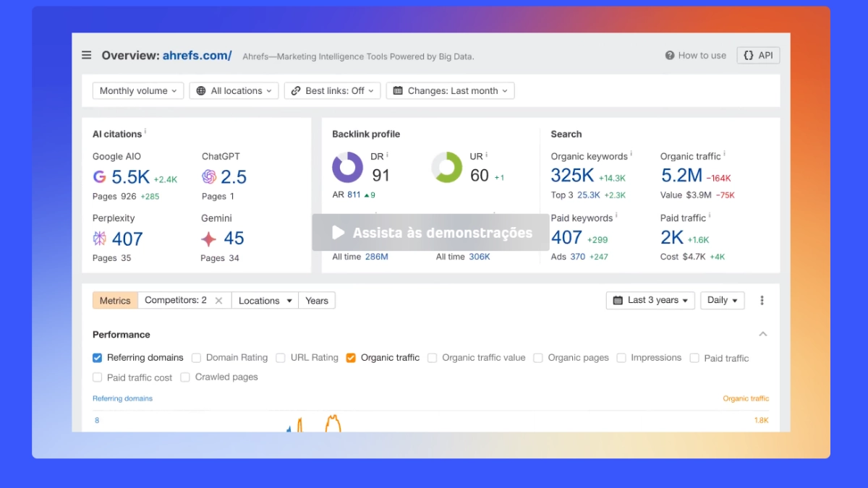Enable the URL Rating checkbox
868x488 pixels.
point(281,358)
